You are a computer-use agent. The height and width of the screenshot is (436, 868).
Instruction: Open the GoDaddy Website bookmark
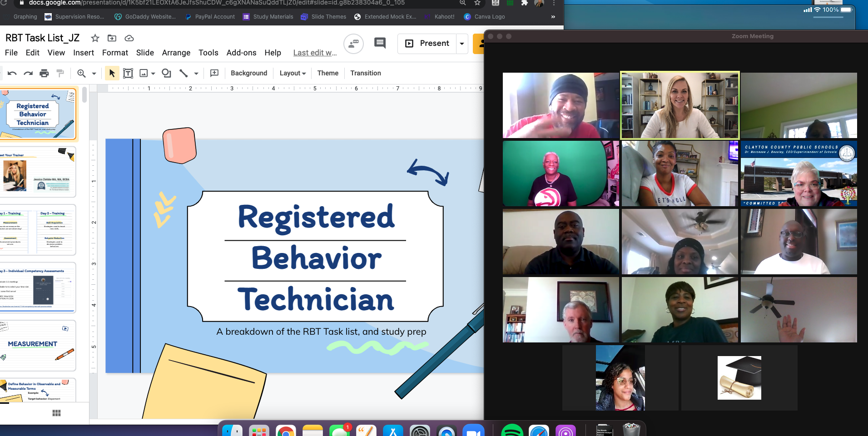145,17
